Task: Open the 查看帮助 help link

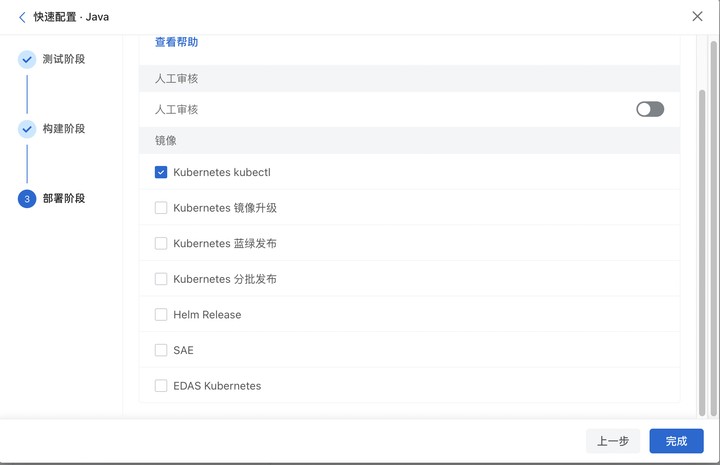Action: pyautogui.click(x=176, y=42)
